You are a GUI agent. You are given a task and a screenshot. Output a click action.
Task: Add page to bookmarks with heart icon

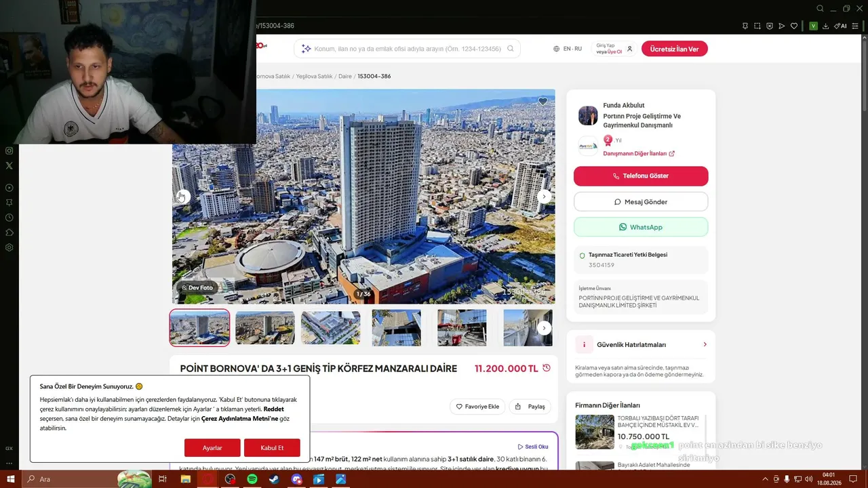click(794, 26)
